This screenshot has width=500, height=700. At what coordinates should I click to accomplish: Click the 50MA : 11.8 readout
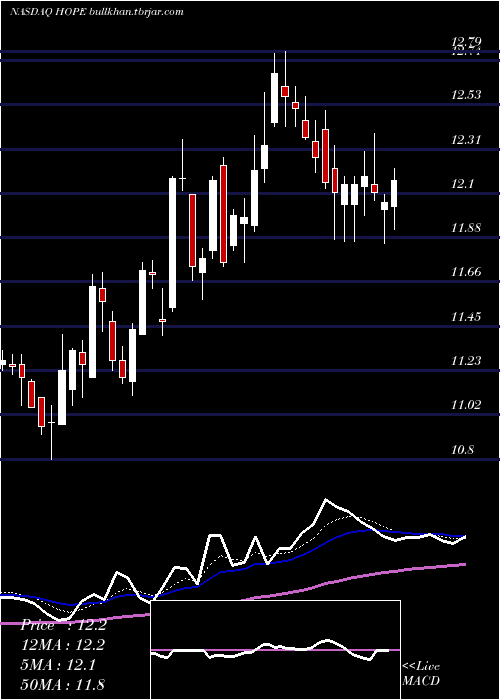63,684
